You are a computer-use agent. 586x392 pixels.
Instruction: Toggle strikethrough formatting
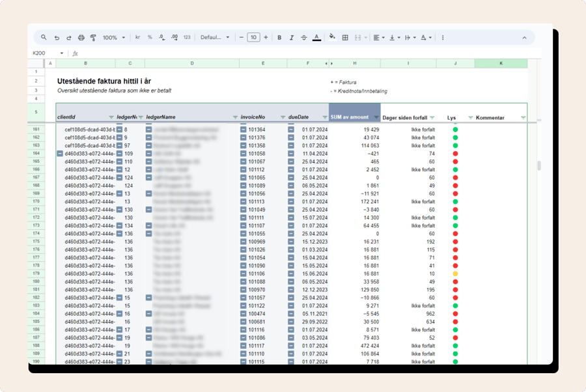304,37
